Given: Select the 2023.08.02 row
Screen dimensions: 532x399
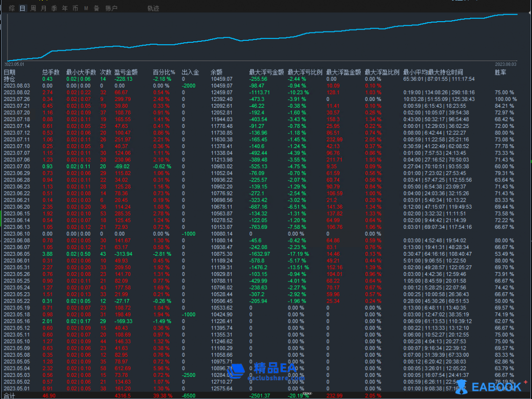Looking at the screenshot, I should pos(17,92).
